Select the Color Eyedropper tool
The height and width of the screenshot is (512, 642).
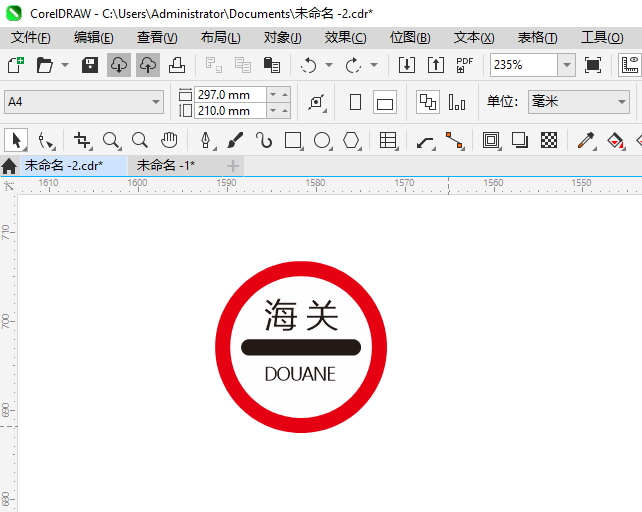[x=586, y=140]
